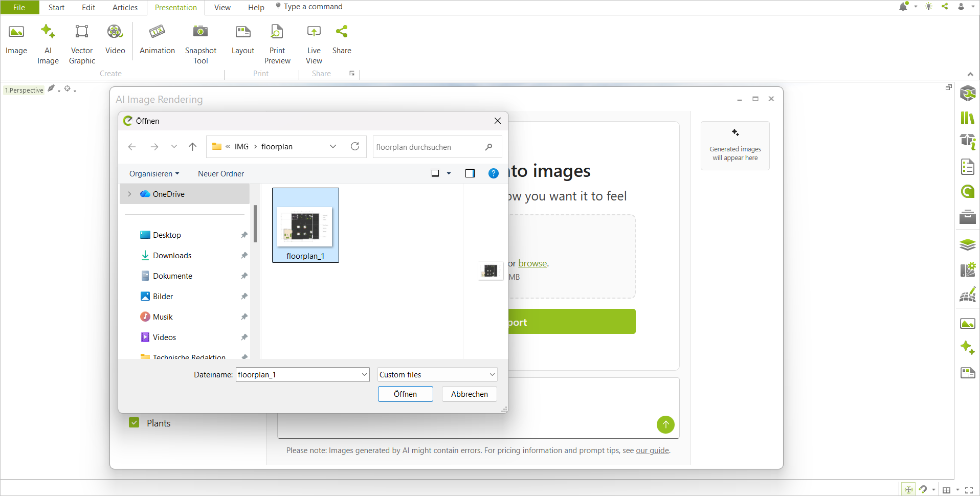980x496 pixels.
Task: Open the File menu tab
Action: tap(19, 7)
